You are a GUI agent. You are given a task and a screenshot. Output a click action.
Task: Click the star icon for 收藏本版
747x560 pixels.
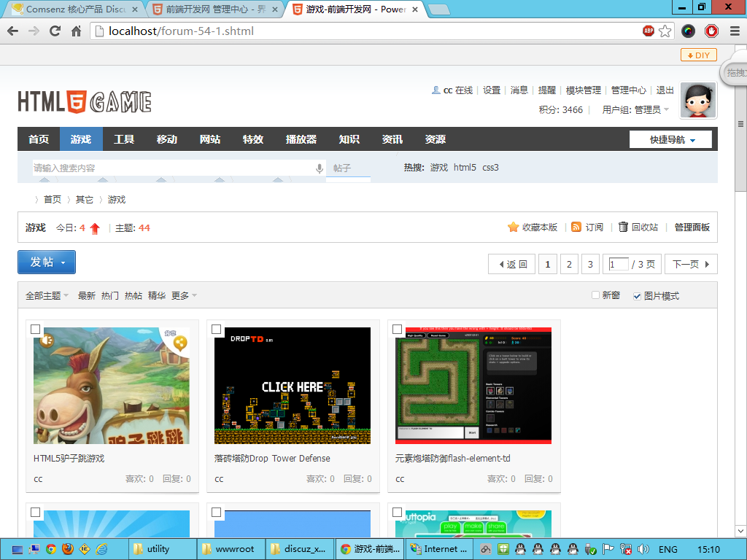(x=513, y=227)
